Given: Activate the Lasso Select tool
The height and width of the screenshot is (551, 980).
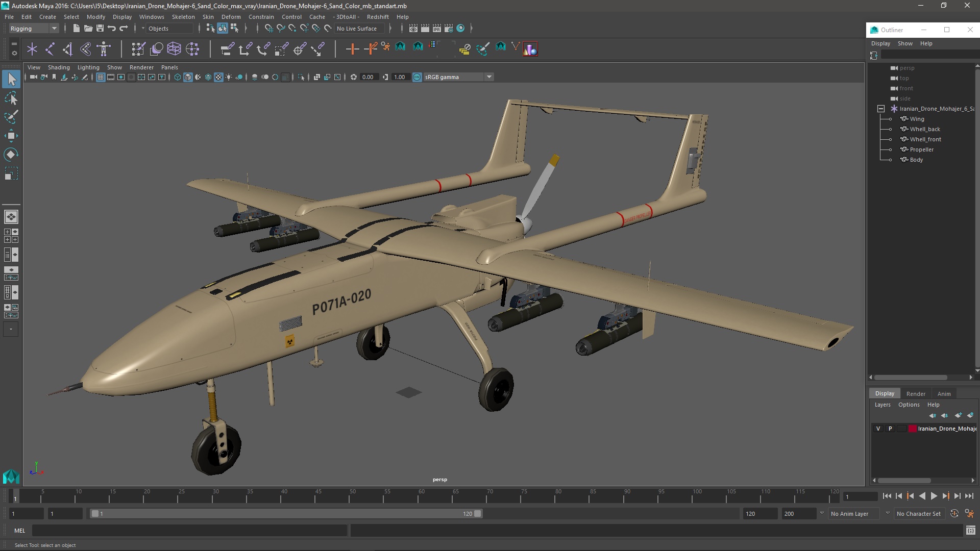Looking at the screenshot, I should point(11,98).
